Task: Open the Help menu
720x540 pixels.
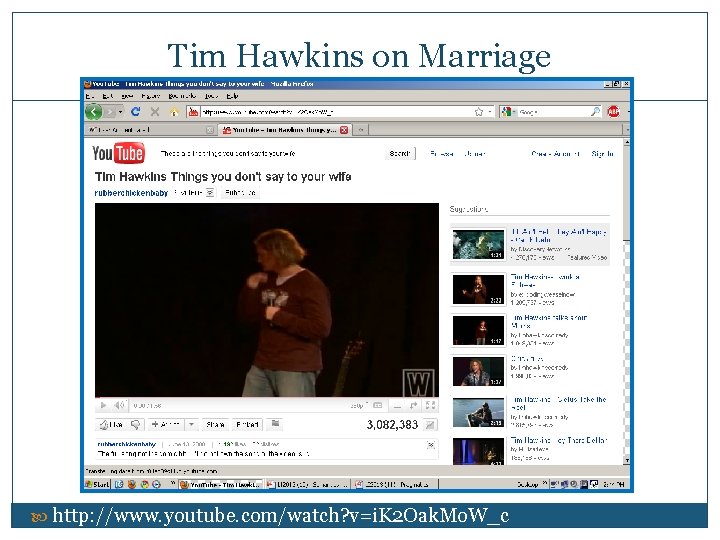Action: point(232,96)
